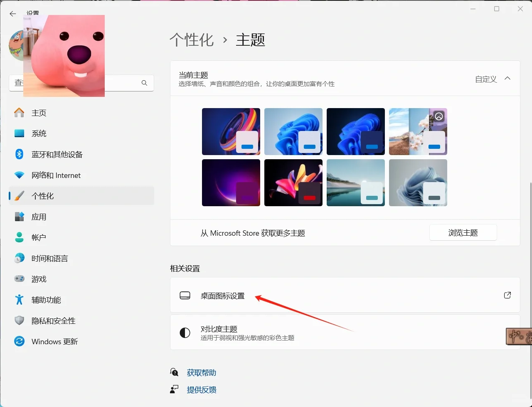This screenshot has height=407, width=532.
Task: Select the 个性化 paintbrush icon
Action: [19, 195]
